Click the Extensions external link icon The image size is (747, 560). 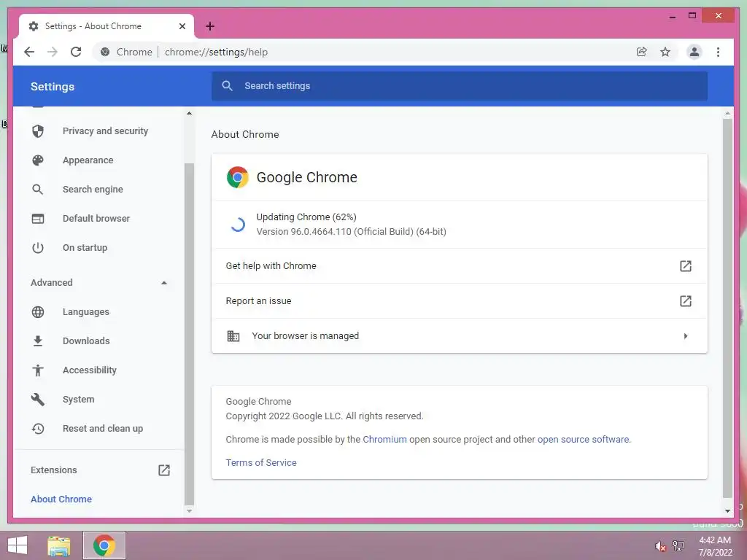coord(164,470)
